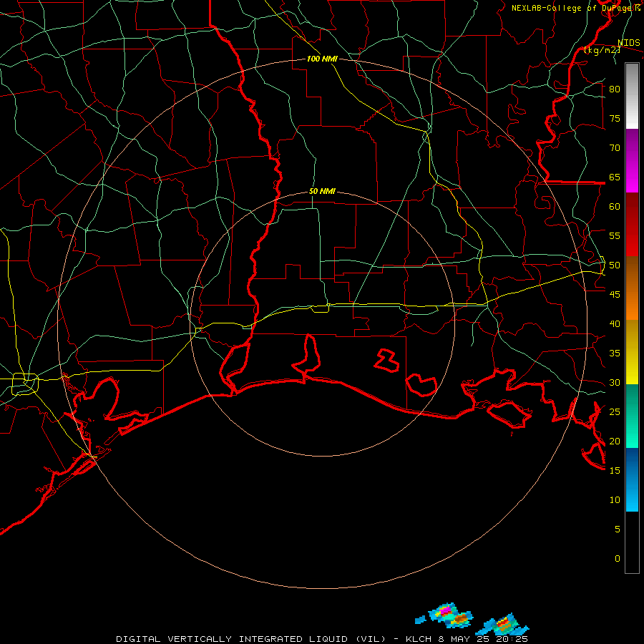Click the 40 value on the scale
Screen dimensions: 644x644
tap(615, 323)
